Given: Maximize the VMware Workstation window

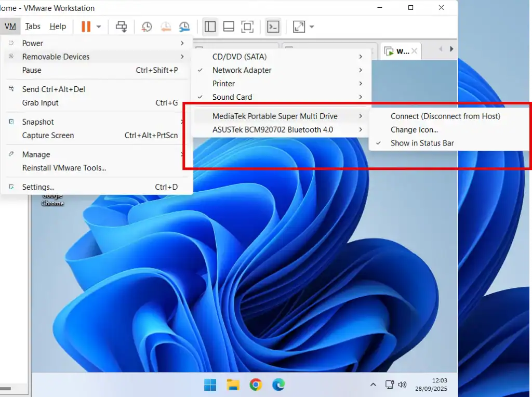Looking at the screenshot, I should coord(410,7).
